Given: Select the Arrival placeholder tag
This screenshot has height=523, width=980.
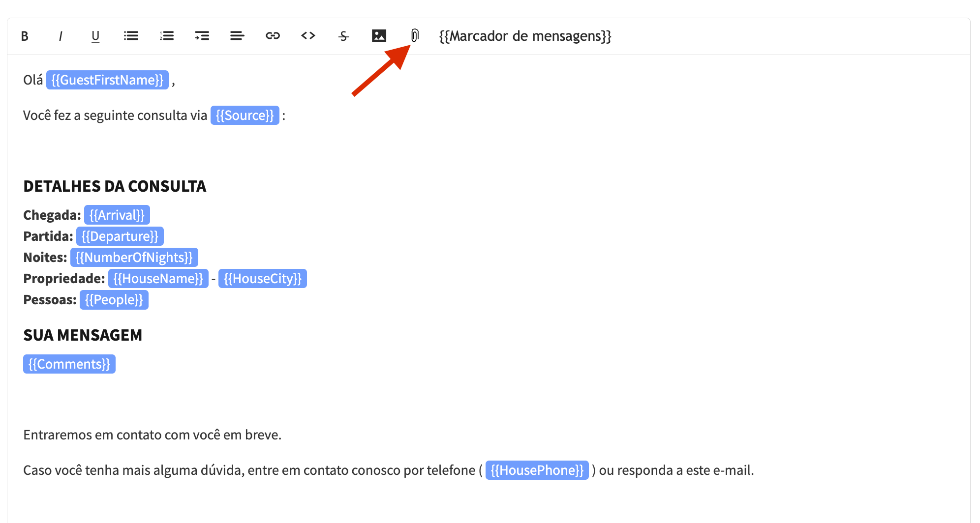Looking at the screenshot, I should pyautogui.click(x=117, y=215).
